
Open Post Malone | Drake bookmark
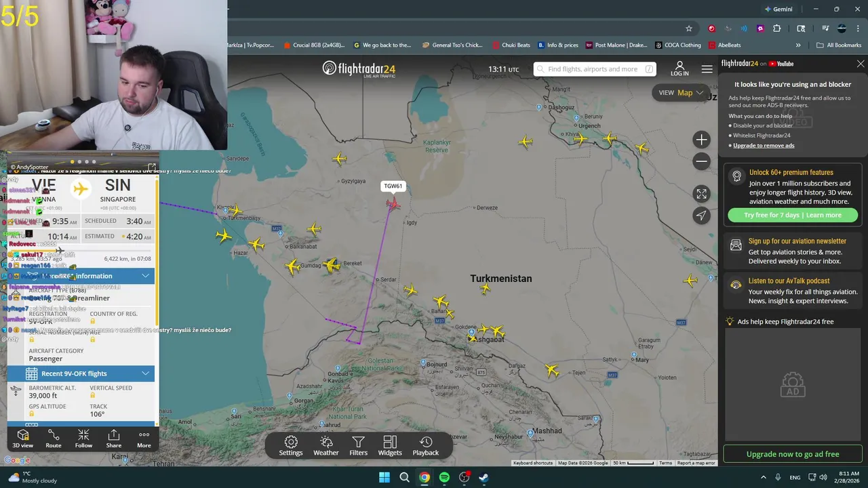616,45
